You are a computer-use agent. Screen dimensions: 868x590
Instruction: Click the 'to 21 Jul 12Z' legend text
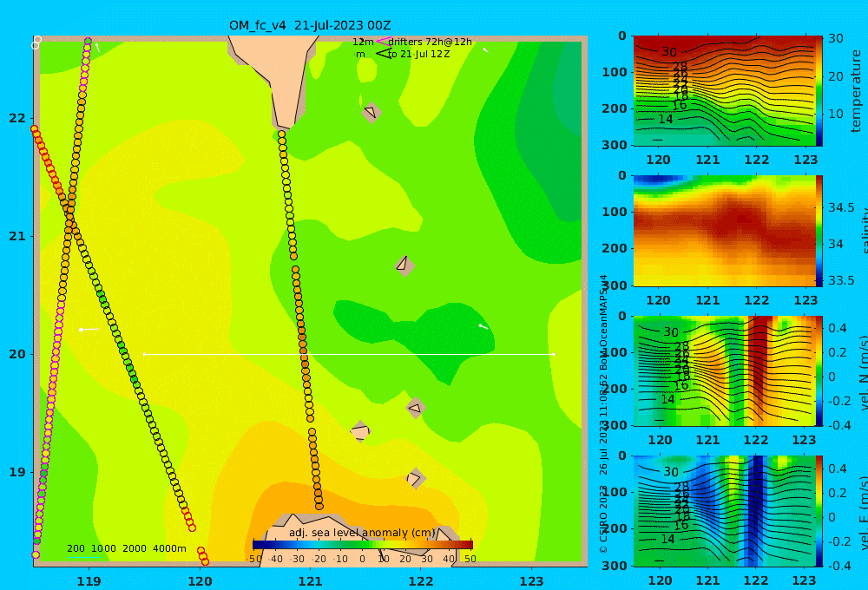coord(419,55)
